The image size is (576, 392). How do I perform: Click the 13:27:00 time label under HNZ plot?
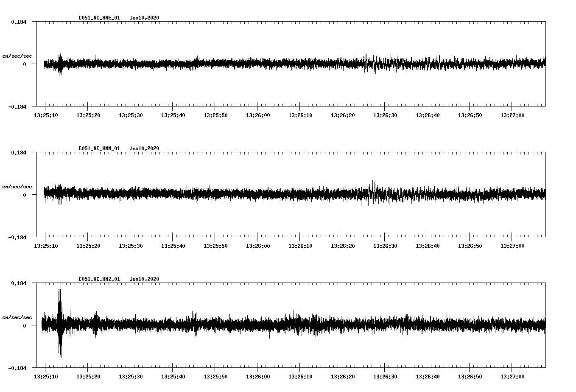[512, 377]
